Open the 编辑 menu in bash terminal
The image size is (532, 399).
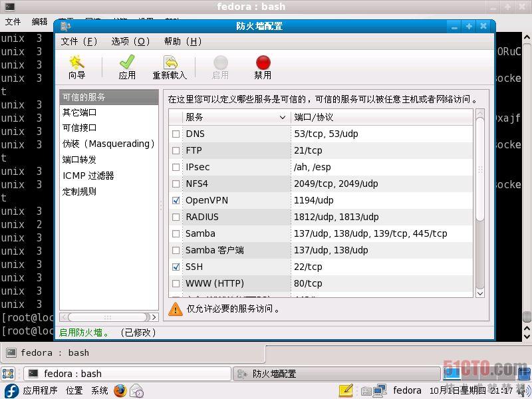[x=39, y=22]
